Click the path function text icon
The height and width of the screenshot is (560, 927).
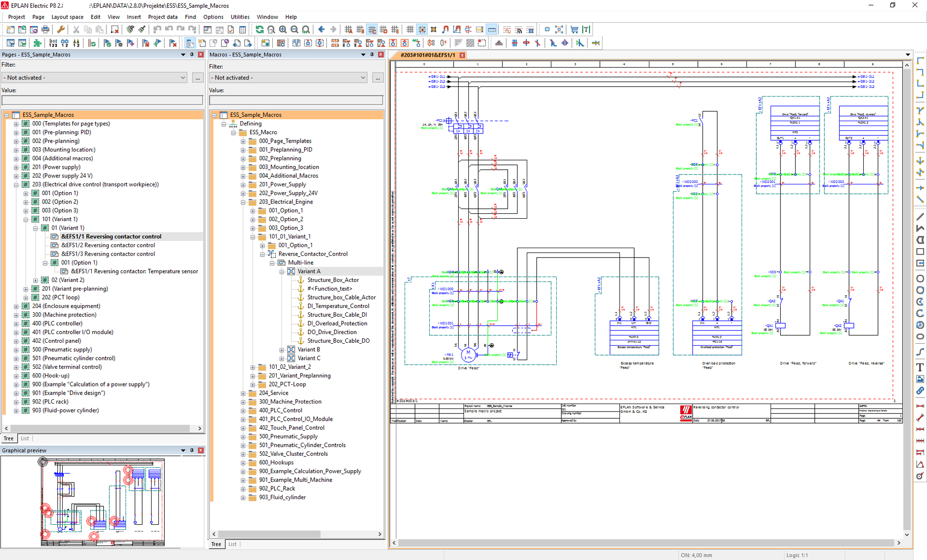[x=586, y=30]
